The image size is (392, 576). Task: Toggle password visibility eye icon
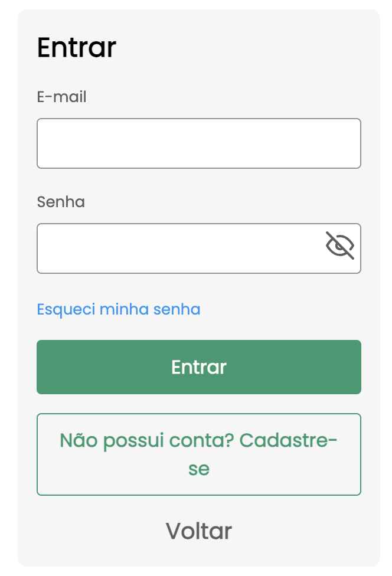(340, 246)
